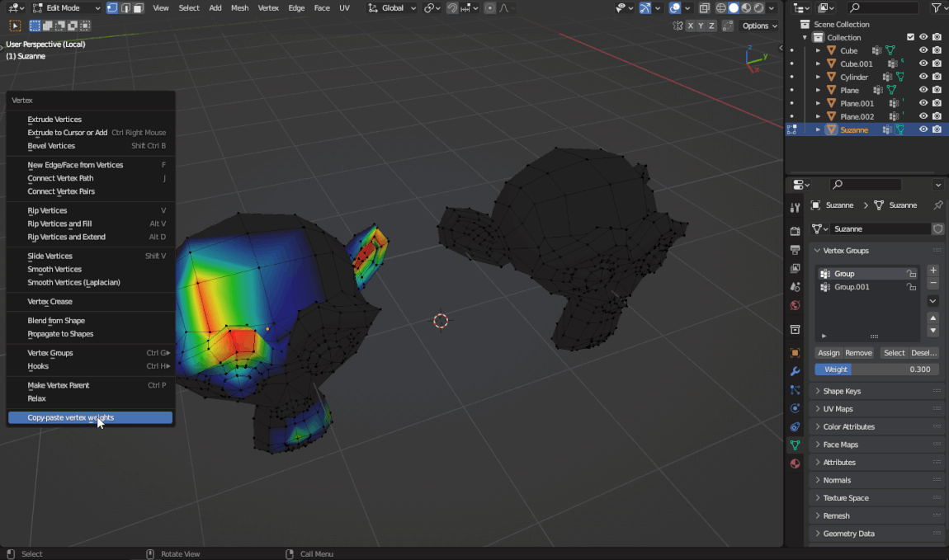Open the Material properties tab
This screenshot has height=560, width=949.
coord(796,464)
